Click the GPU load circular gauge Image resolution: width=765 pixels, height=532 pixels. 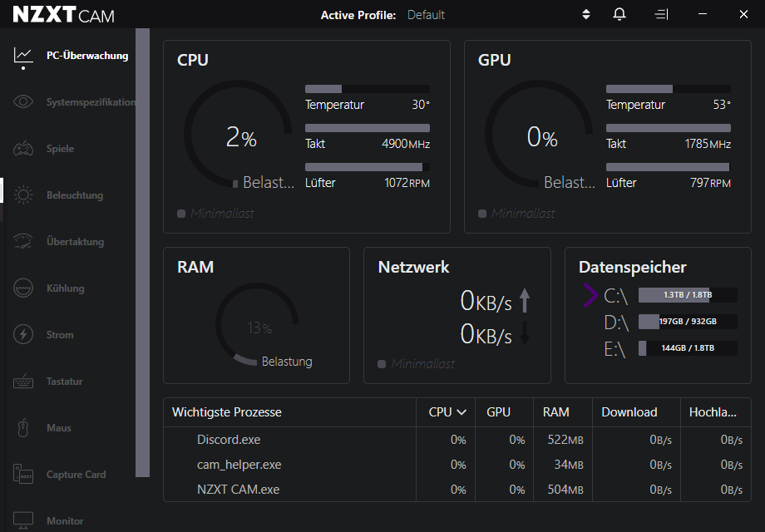pos(539,134)
